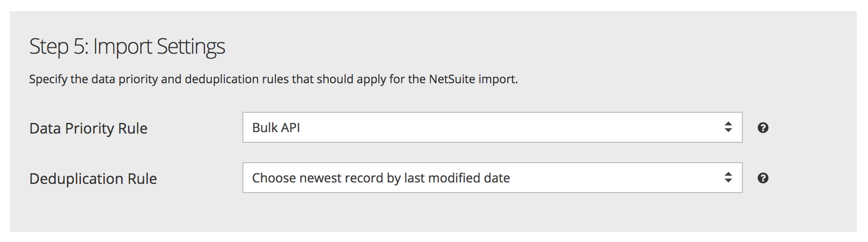Click the Deduplication Rule dropdown's up-down arrows
Screen dimensions: 868x242
coord(728,178)
